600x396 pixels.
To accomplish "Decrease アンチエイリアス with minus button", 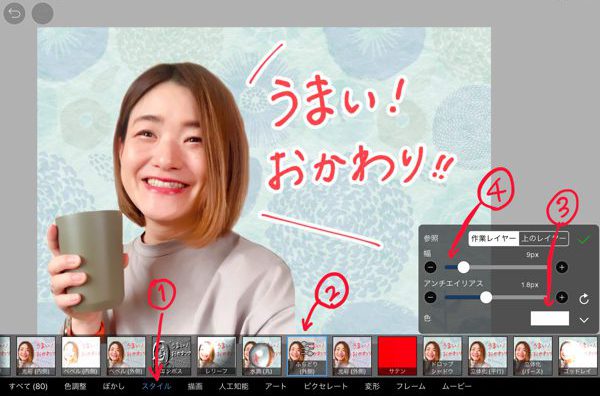I will coord(430,297).
